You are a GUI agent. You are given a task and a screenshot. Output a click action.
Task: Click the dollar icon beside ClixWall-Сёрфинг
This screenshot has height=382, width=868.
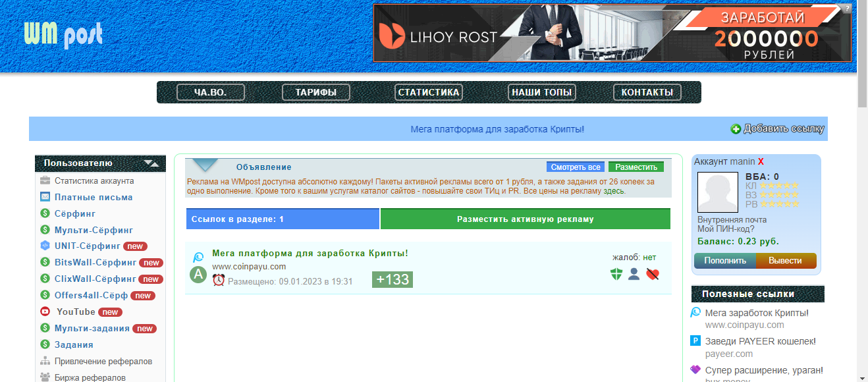pos(45,279)
